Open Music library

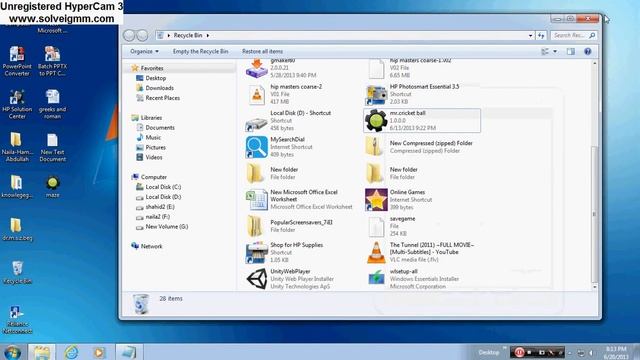pos(153,138)
